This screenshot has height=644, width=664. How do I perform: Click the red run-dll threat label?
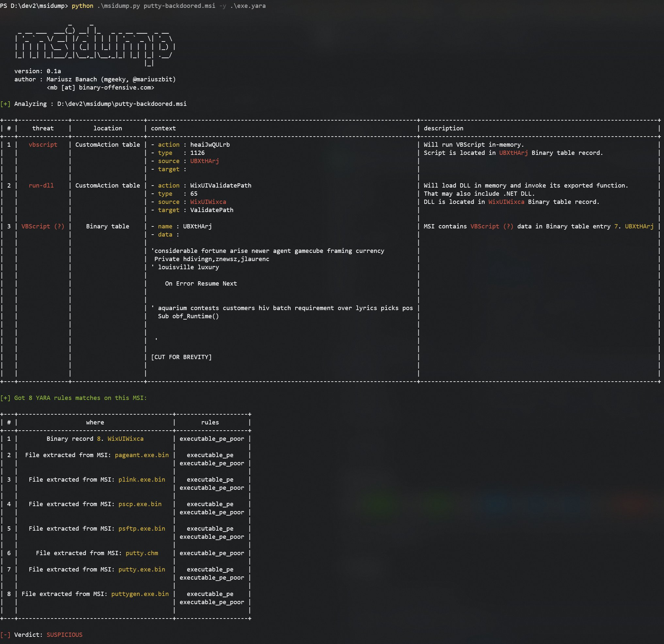(41, 185)
